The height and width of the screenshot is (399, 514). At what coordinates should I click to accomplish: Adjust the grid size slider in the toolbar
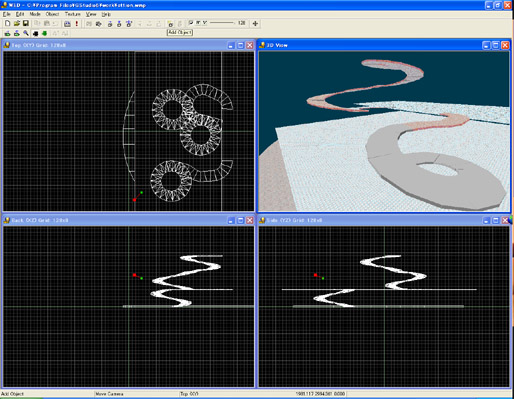pyautogui.click(x=222, y=23)
